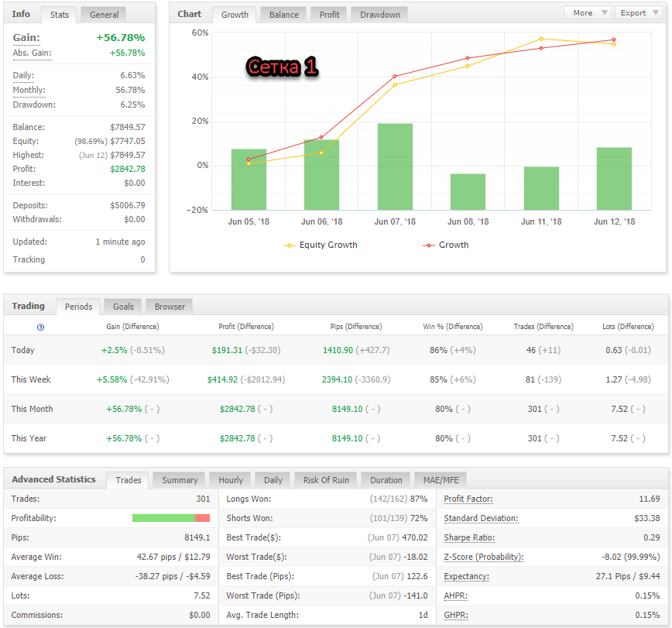Click the help question mark icon in Trading table
This screenshot has height=628, width=672.
tap(41, 327)
